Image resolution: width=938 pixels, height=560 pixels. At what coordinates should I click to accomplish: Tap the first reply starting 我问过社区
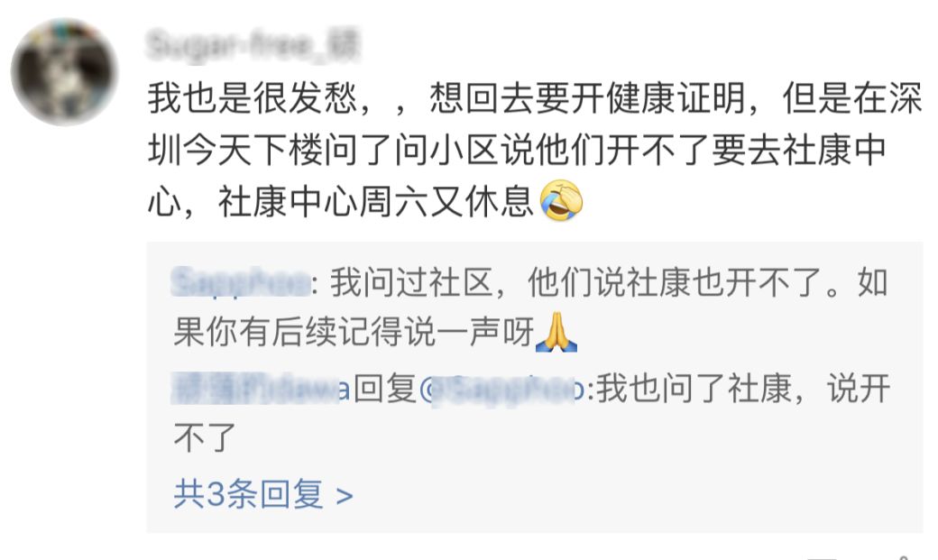coord(530,307)
